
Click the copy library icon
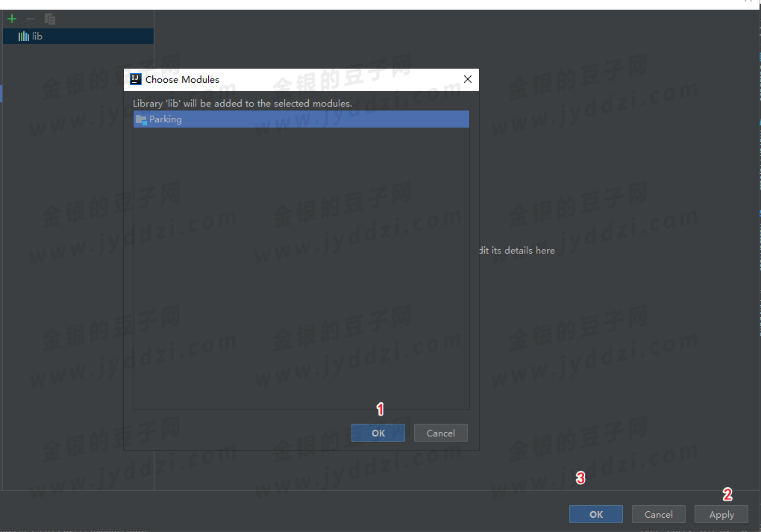pyautogui.click(x=49, y=19)
